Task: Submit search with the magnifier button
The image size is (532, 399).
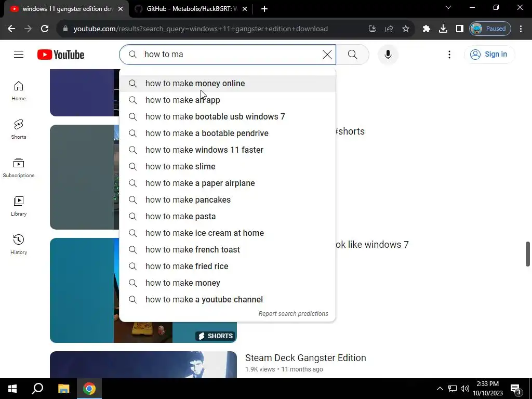Action: pos(353,54)
